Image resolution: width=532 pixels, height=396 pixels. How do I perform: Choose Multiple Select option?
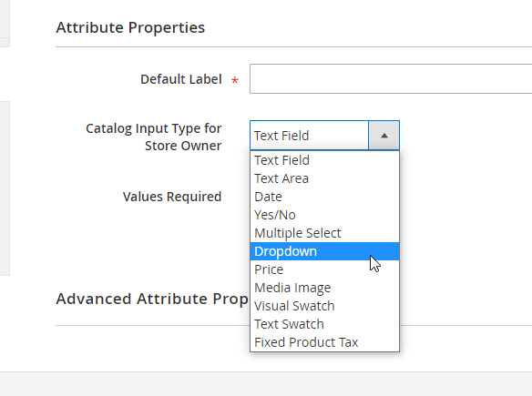[x=324, y=233]
